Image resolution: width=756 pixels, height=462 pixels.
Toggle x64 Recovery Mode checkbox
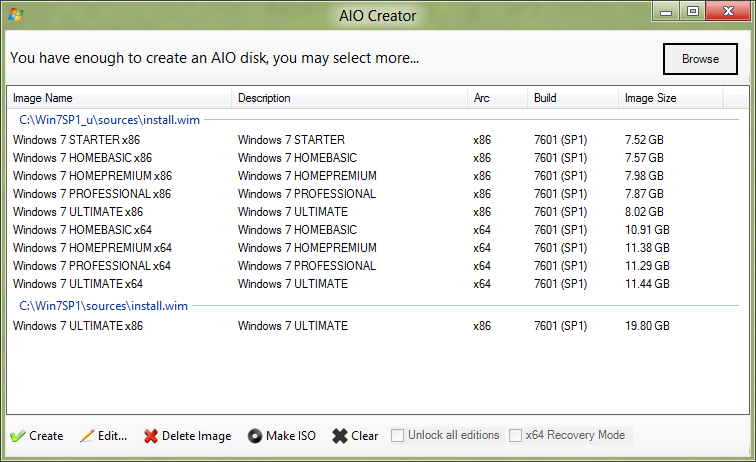coord(515,435)
